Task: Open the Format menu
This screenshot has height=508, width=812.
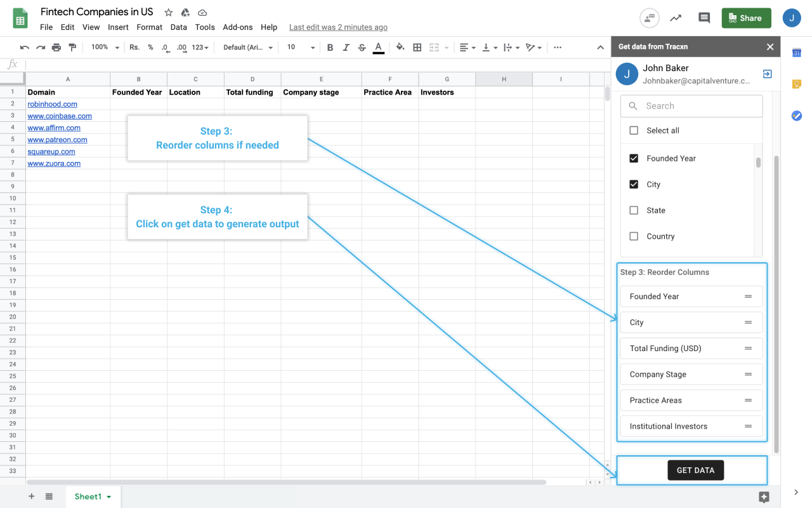Action: 150,27
